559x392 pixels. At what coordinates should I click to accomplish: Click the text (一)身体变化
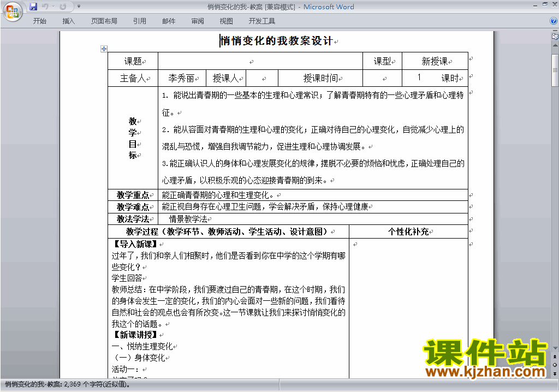[138, 358]
